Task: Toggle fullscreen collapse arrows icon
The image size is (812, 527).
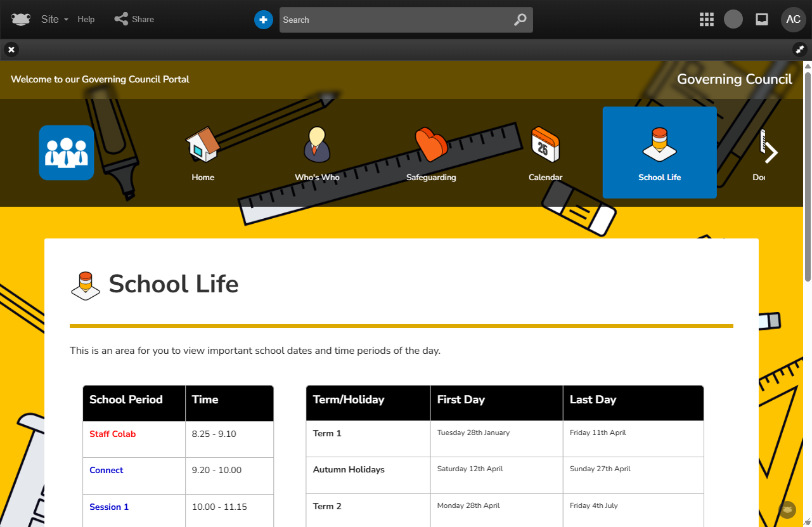Action: (800, 49)
